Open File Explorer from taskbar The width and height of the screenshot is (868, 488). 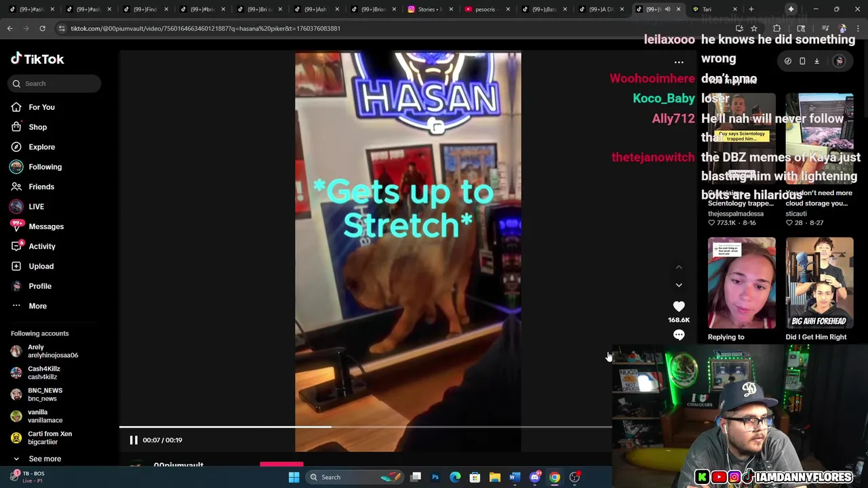(495, 477)
